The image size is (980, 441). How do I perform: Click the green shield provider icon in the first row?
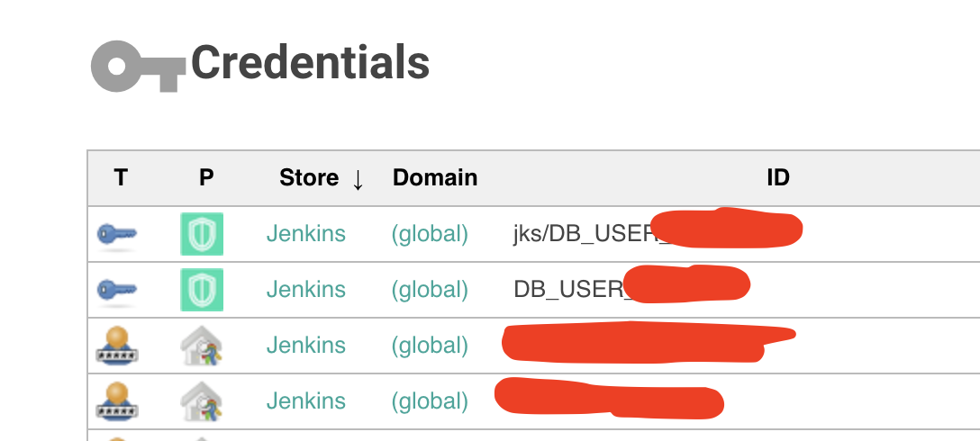pos(202,234)
